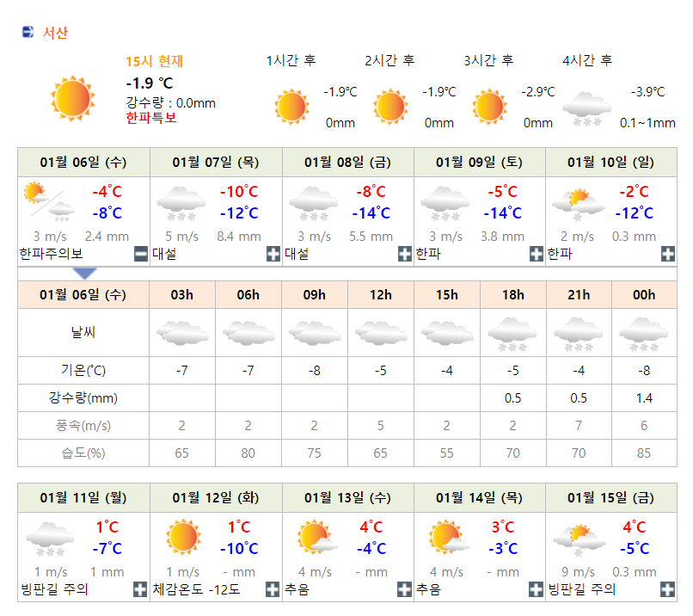Expand hourly details for 01월 11일
The height and width of the screenshot is (616, 693).
(140, 589)
